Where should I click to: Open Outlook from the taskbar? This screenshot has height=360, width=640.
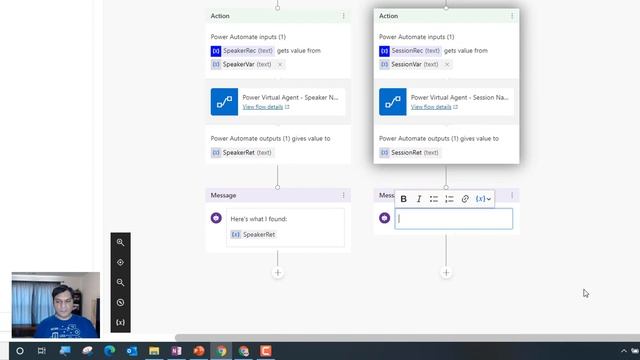coord(132,351)
